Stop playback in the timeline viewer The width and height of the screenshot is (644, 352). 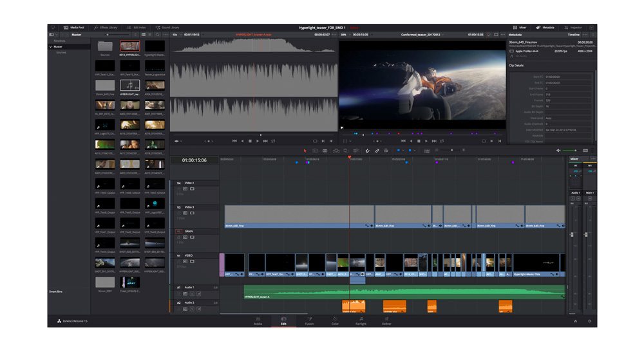(x=419, y=141)
